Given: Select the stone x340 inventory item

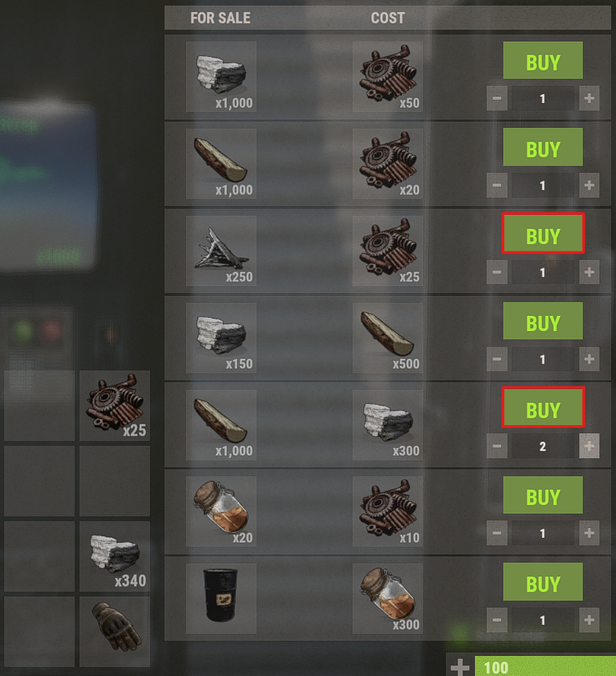Looking at the screenshot, I should 115,556.
